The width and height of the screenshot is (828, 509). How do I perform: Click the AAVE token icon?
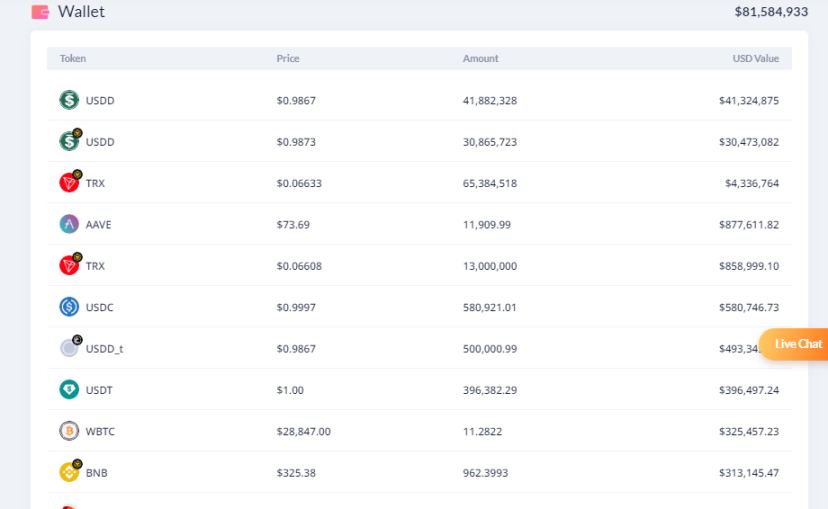[69, 224]
